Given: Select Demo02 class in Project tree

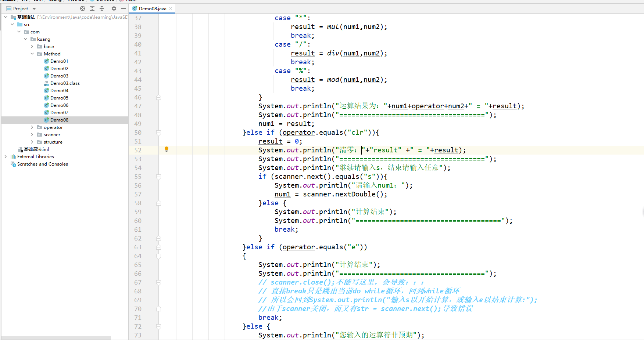Looking at the screenshot, I should (59, 69).
